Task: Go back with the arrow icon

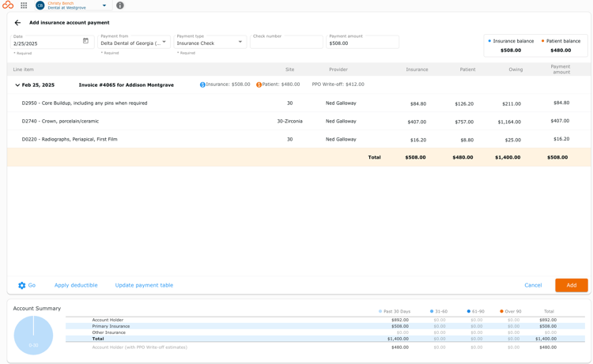Action: click(17, 23)
